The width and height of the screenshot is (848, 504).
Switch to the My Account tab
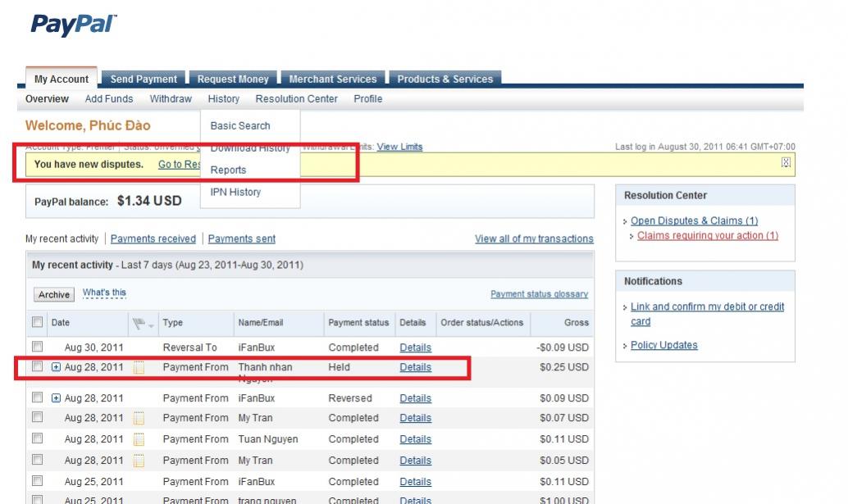coord(62,79)
